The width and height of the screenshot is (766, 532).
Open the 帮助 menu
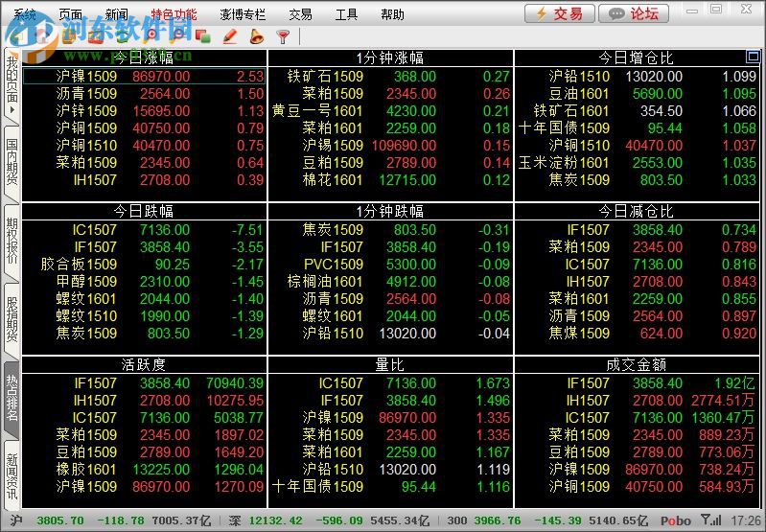pyautogui.click(x=392, y=14)
